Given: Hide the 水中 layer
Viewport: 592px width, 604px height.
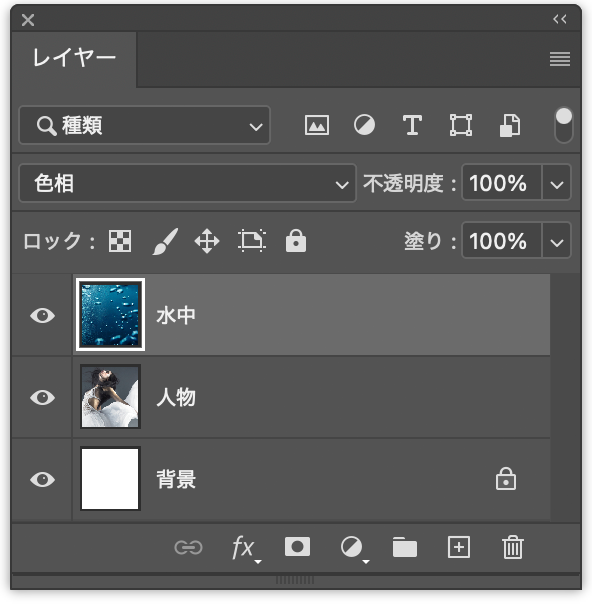Looking at the screenshot, I should tap(42, 315).
